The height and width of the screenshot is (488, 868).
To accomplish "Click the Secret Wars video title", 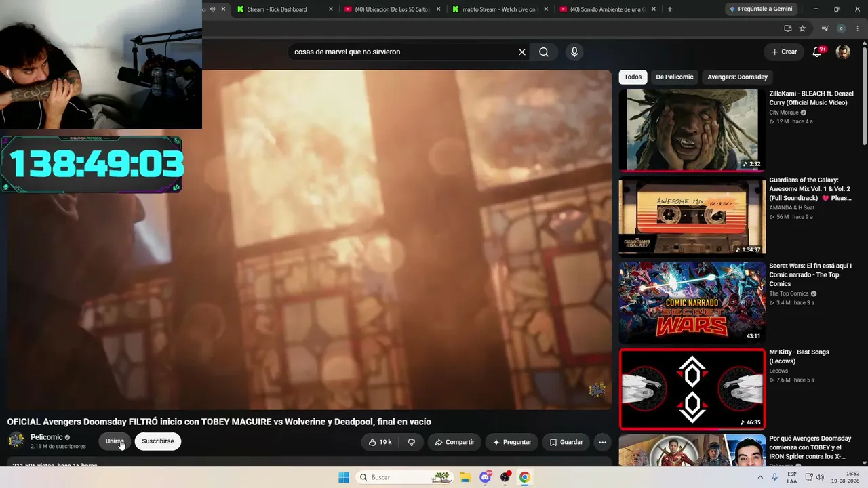I will pyautogui.click(x=810, y=274).
